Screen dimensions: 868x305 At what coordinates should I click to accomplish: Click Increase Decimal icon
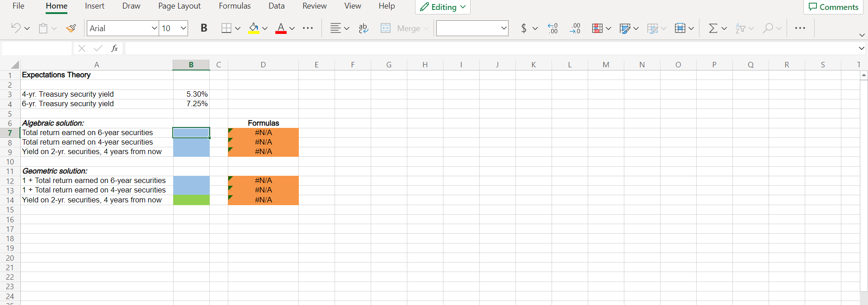(x=575, y=28)
